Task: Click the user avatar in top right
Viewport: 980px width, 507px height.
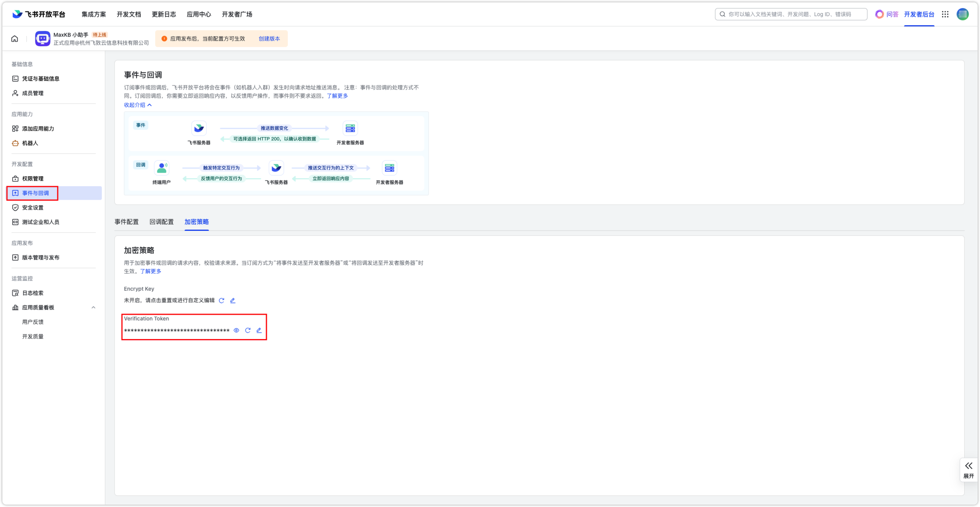Action: tap(962, 14)
